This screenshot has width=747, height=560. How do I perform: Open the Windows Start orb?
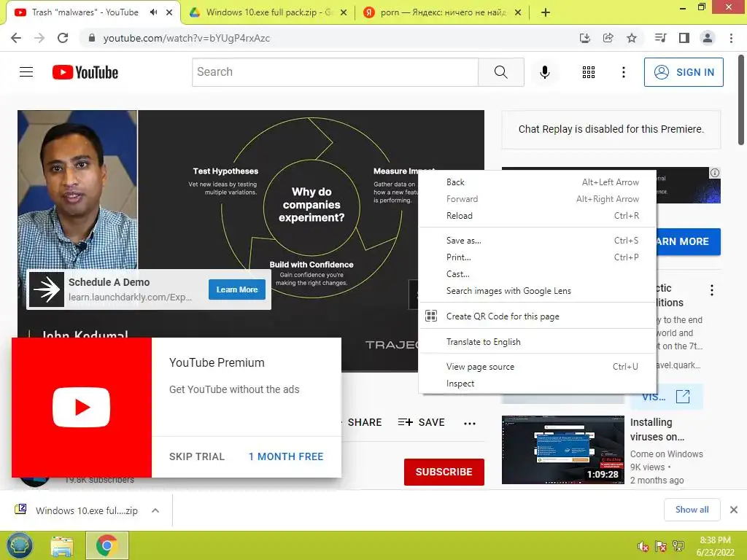(20, 545)
